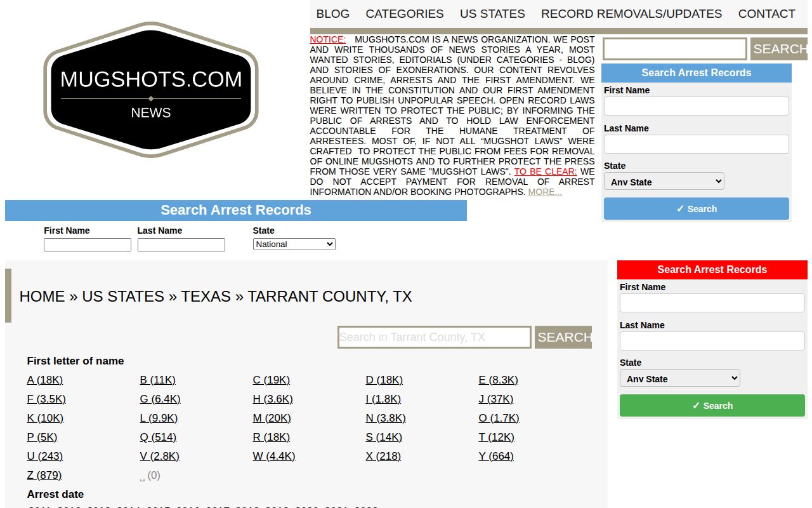812x508 pixels.
Task: Click SEARCH button for Tarrant County
Action: 563,337
